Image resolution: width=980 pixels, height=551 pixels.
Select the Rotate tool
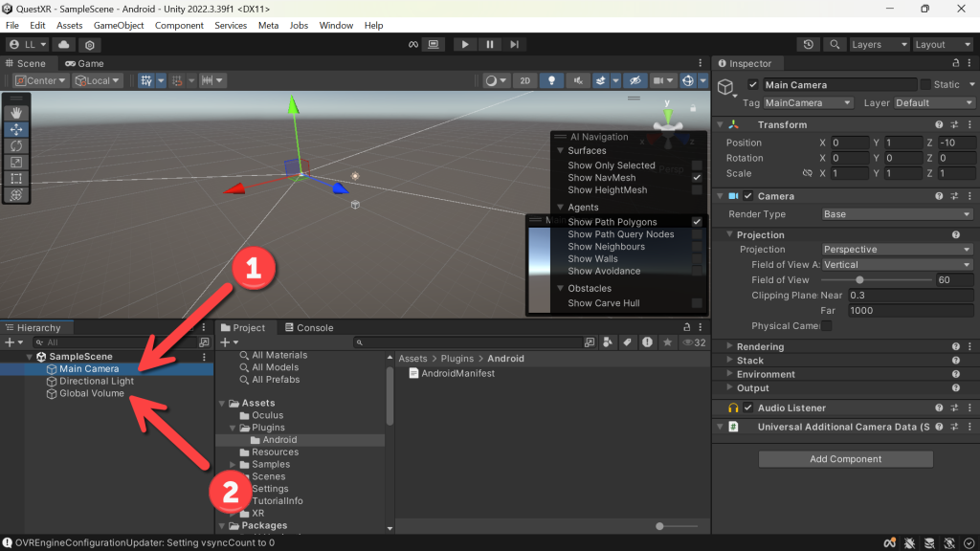point(16,145)
